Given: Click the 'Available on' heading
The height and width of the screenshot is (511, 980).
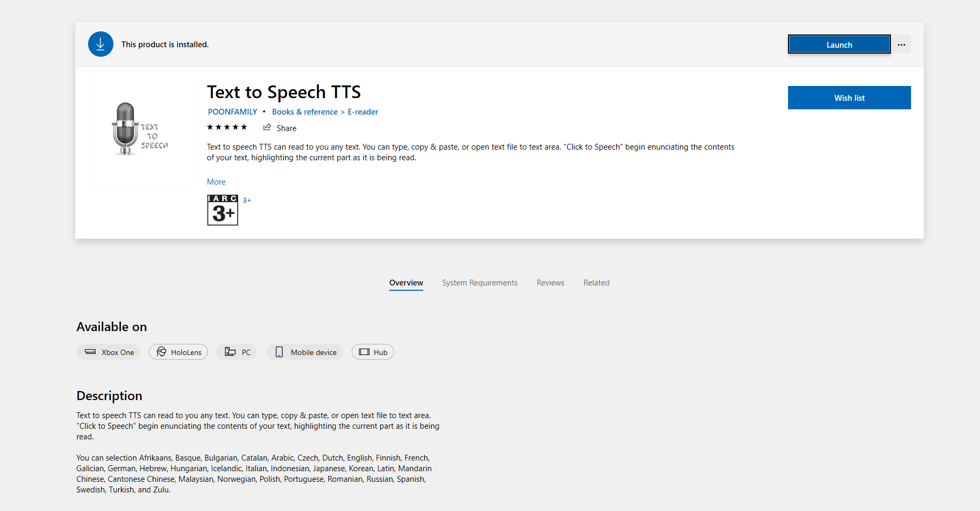Looking at the screenshot, I should point(111,327).
